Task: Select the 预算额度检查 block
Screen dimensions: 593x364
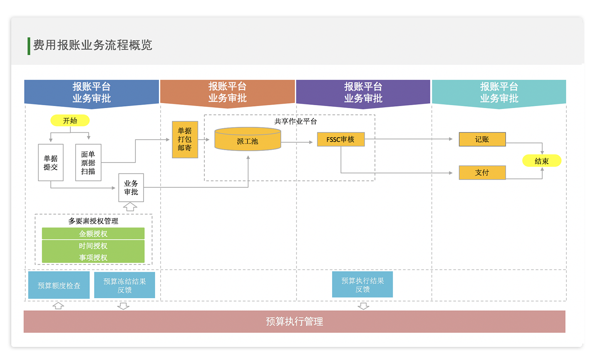Action: pyautogui.click(x=59, y=285)
